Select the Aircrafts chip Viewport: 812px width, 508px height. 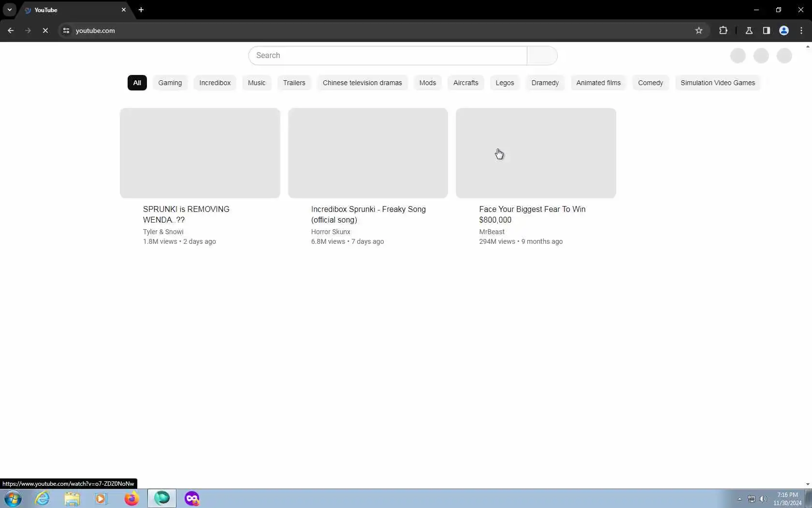(466, 83)
